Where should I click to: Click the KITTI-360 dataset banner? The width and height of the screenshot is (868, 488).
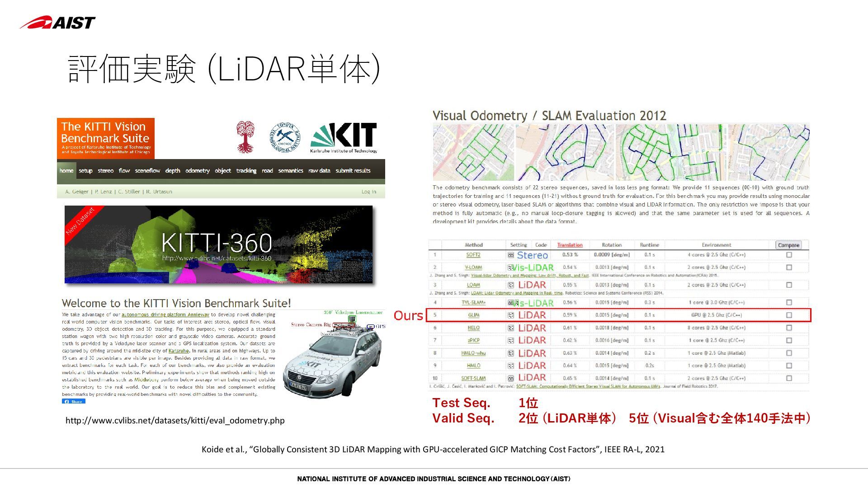[x=219, y=244]
